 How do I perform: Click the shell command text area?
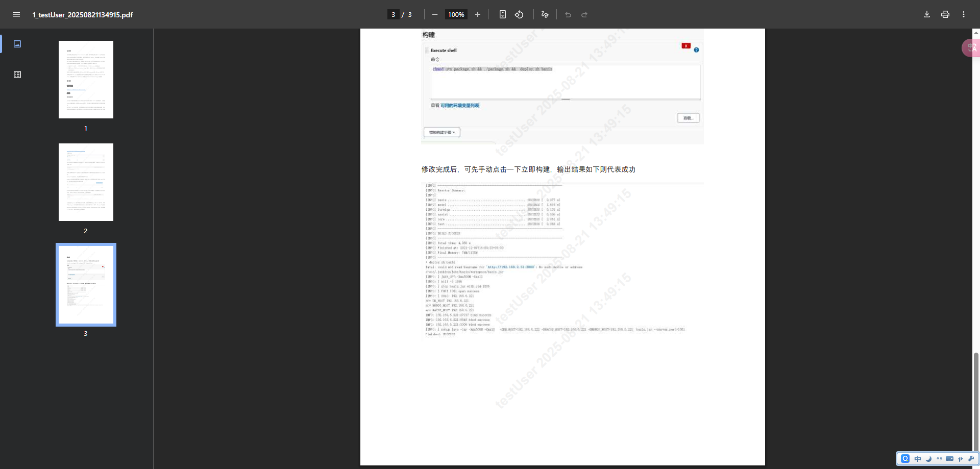[x=566, y=82]
